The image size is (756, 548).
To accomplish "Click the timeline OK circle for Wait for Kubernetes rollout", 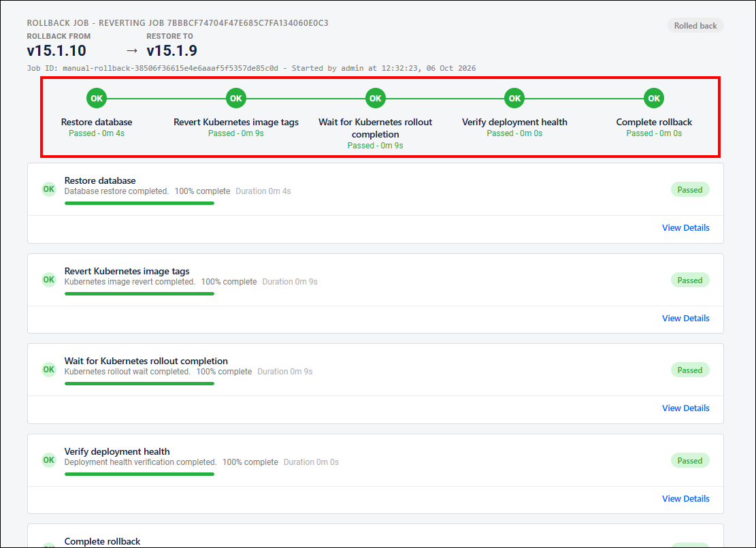I will (x=375, y=99).
